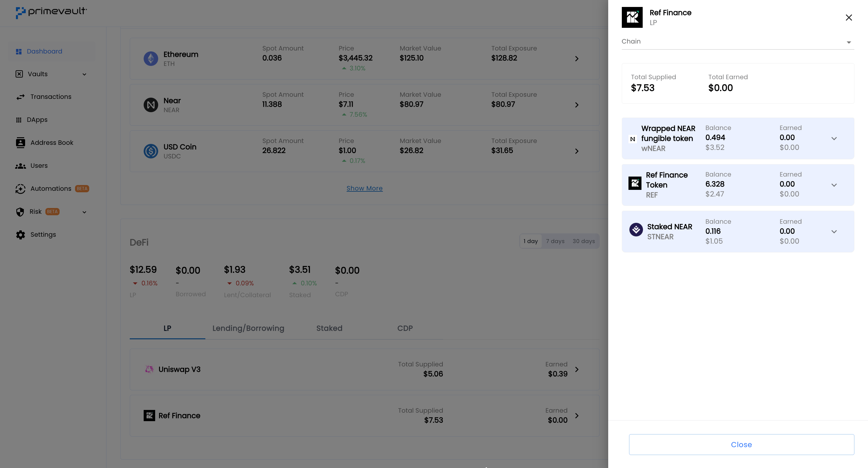The image size is (868, 468).
Task: Click the USD Coin icon
Action: 151,151
